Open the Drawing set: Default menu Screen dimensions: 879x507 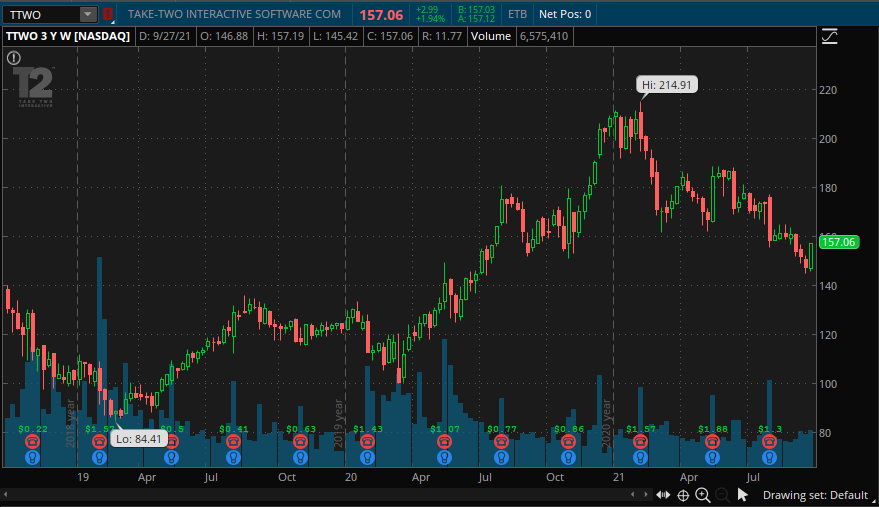click(x=816, y=495)
